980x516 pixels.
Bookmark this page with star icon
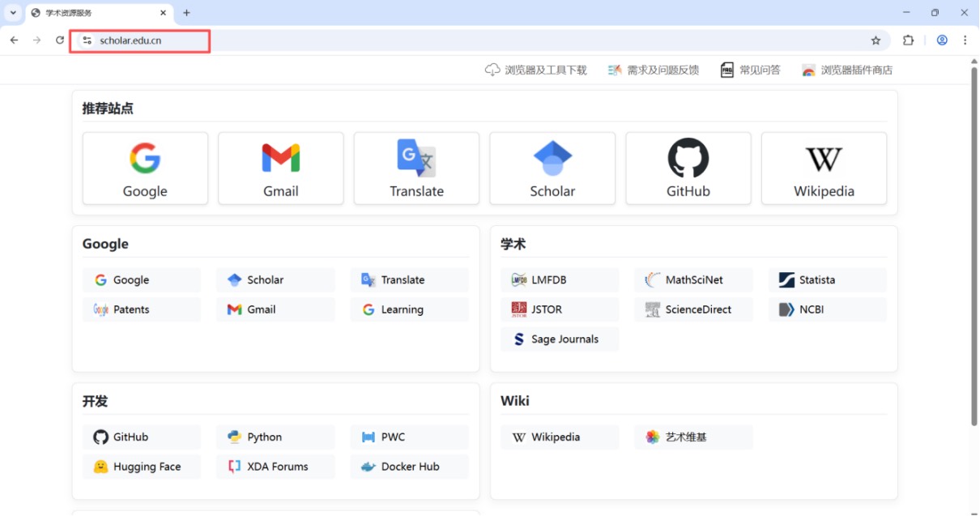(876, 41)
